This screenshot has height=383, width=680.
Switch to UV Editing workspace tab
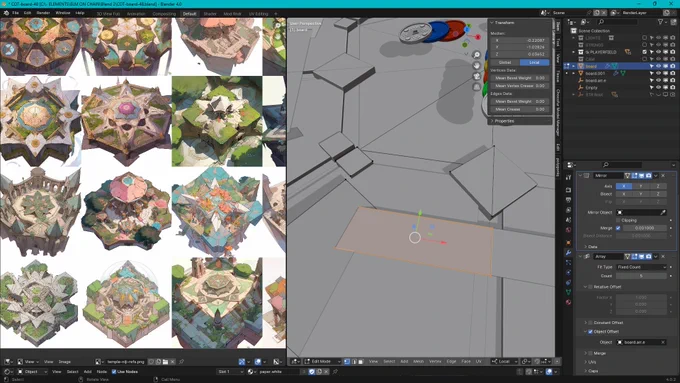click(258, 14)
